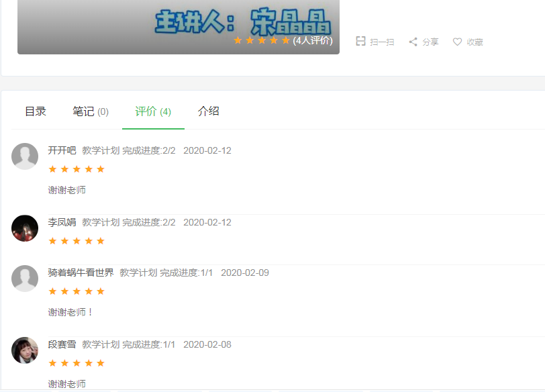Open the 介绍 tab
This screenshot has width=545, height=392.
point(208,111)
